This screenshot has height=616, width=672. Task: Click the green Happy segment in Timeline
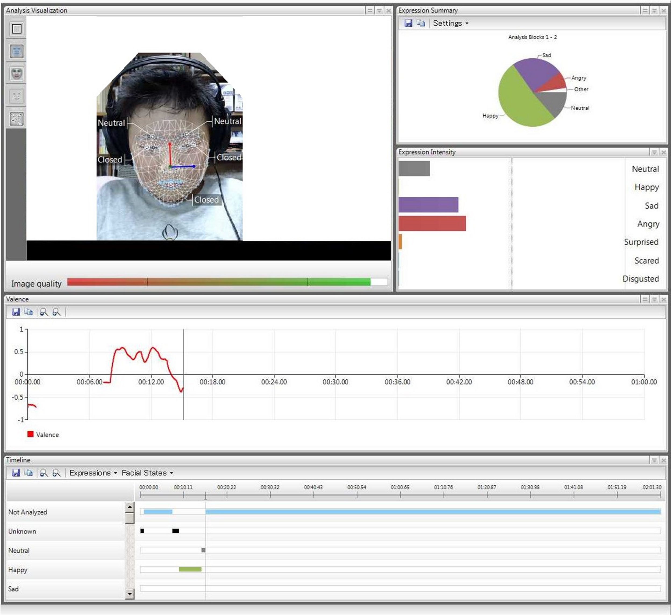click(x=190, y=569)
